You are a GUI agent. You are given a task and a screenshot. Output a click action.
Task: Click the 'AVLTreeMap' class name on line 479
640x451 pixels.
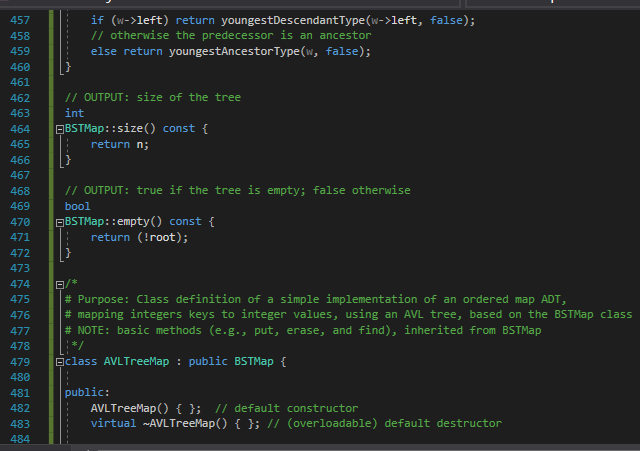[x=136, y=362]
